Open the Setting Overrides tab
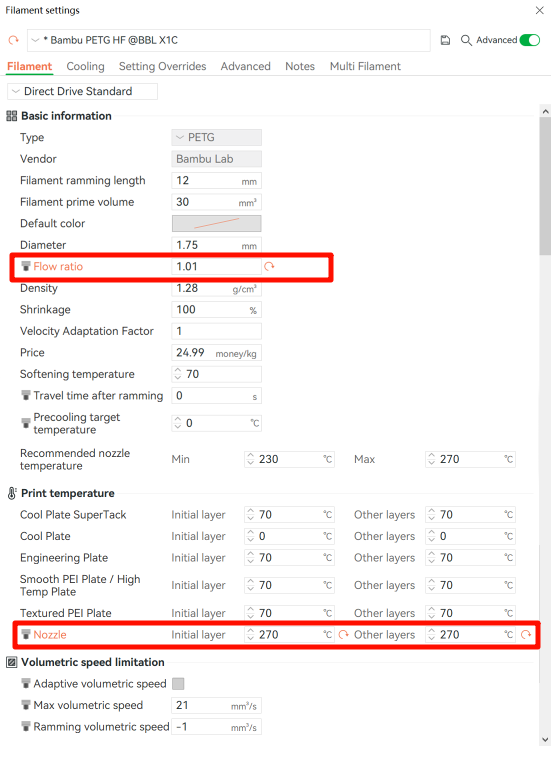551x758 pixels. pos(162,66)
